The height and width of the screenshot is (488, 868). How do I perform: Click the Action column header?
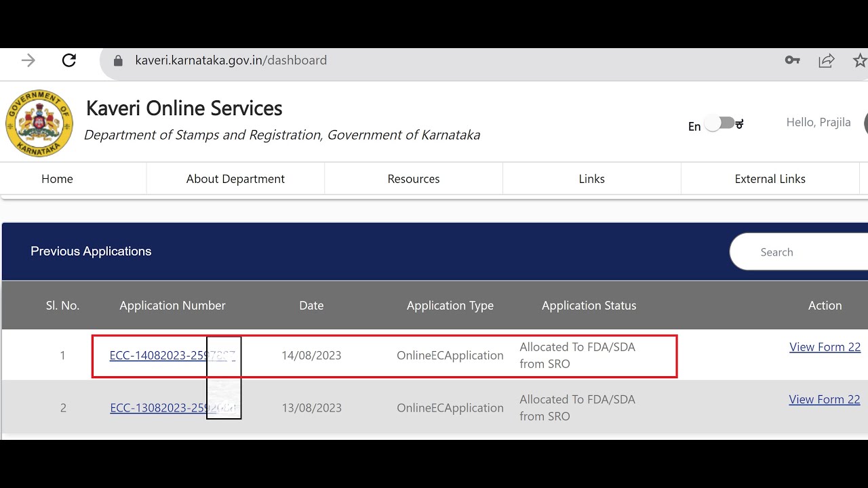(x=825, y=306)
